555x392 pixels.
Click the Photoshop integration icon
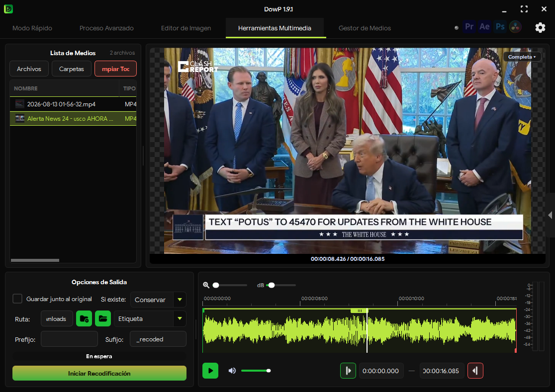click(500, 27)
